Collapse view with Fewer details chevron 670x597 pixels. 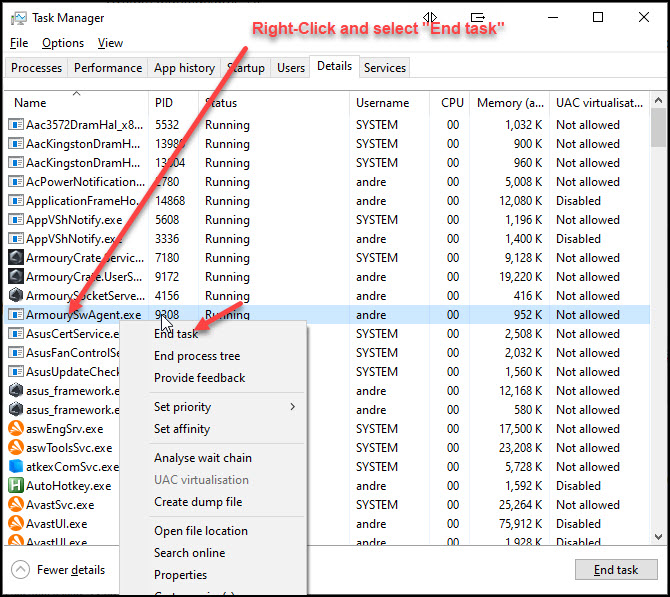[20, 570]
